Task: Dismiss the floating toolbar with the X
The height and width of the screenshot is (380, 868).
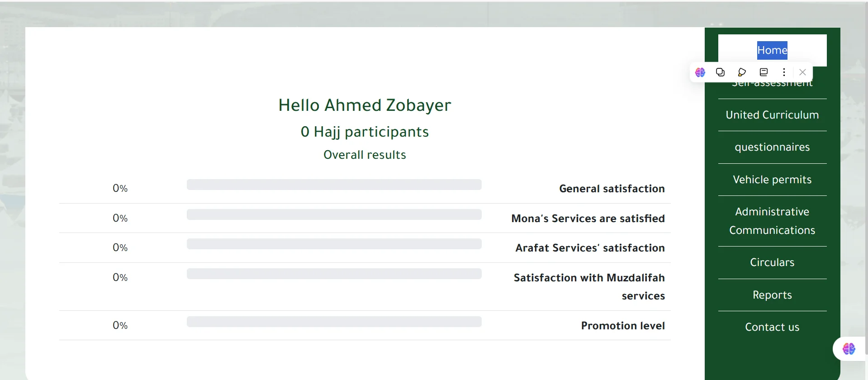Action: tap(802, 72)
